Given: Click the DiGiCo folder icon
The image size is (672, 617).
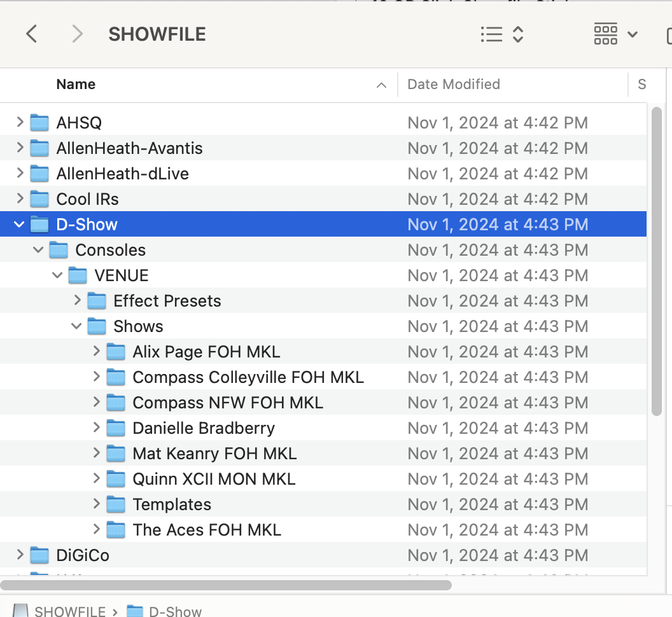Looking at the screenshot, I should [39, 555].
